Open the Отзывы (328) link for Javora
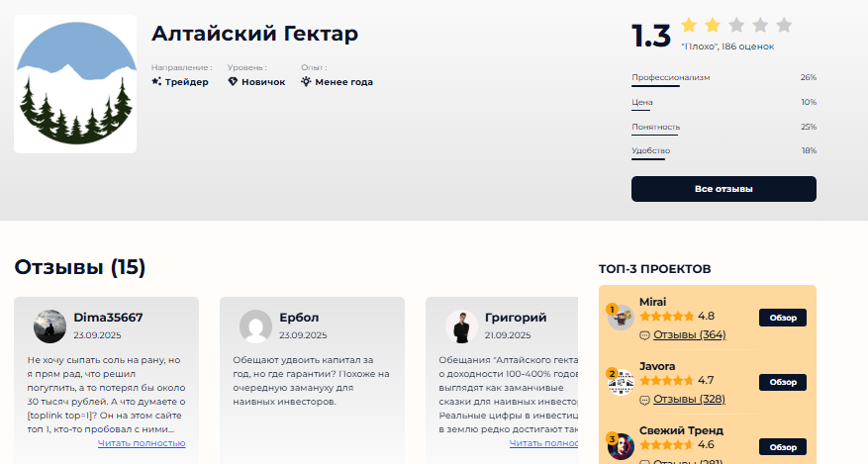Screen dimensions: 868x464 pos(689,399)
